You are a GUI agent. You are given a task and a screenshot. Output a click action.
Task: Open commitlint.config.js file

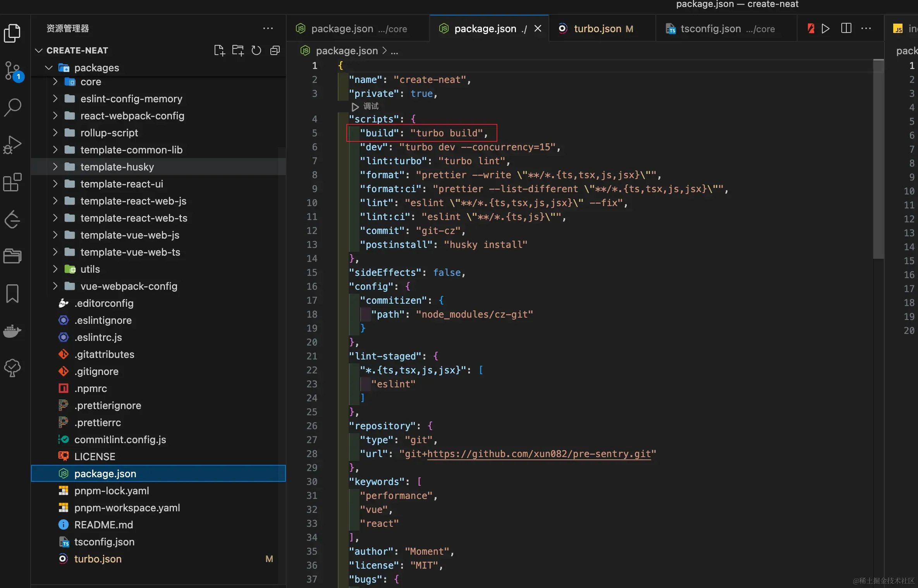(158, 440)
